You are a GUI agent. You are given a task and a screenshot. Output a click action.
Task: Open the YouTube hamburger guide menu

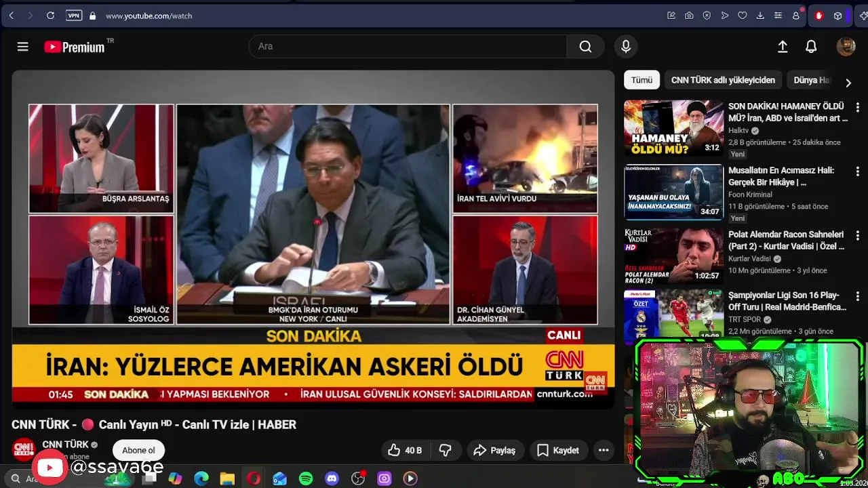pyautogui.click(x=23, y=46)
